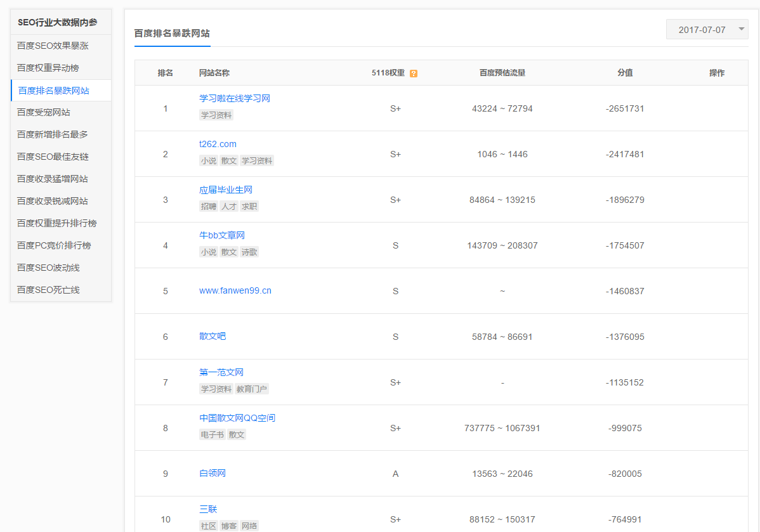Open the 第一范文网 site link
This screenshot has width=760, height=532.
pos(221,373)
